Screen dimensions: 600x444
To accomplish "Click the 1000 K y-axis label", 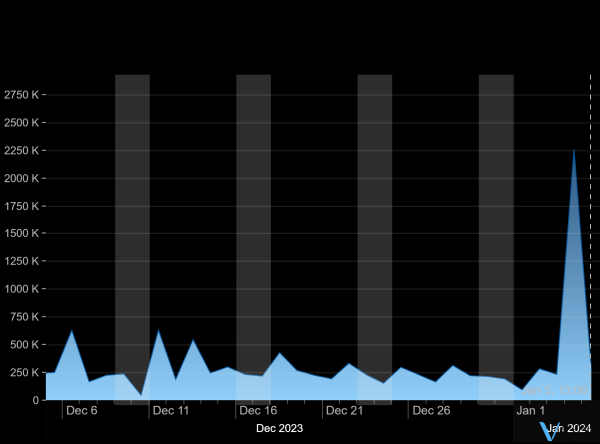I will pos(22,289).
